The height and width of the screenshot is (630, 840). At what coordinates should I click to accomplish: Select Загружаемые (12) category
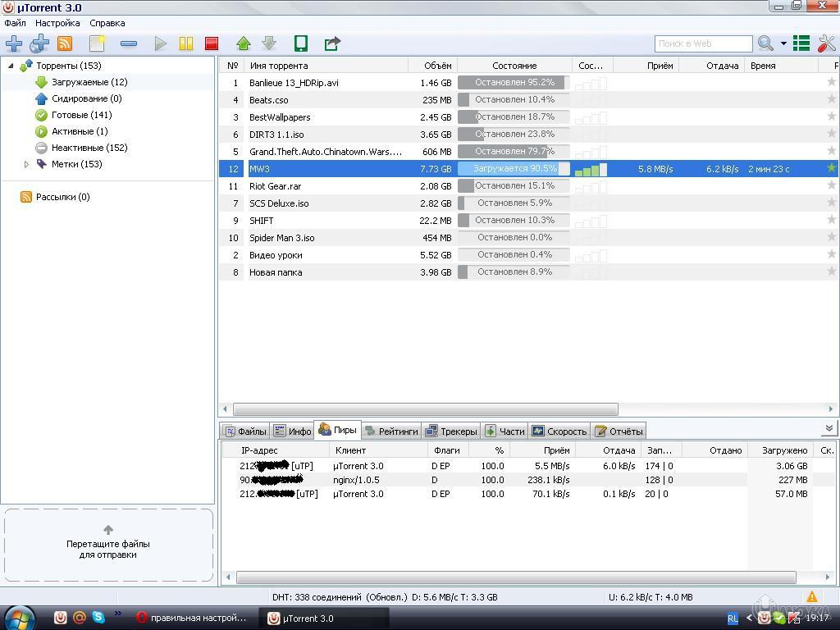pos(81,82)
